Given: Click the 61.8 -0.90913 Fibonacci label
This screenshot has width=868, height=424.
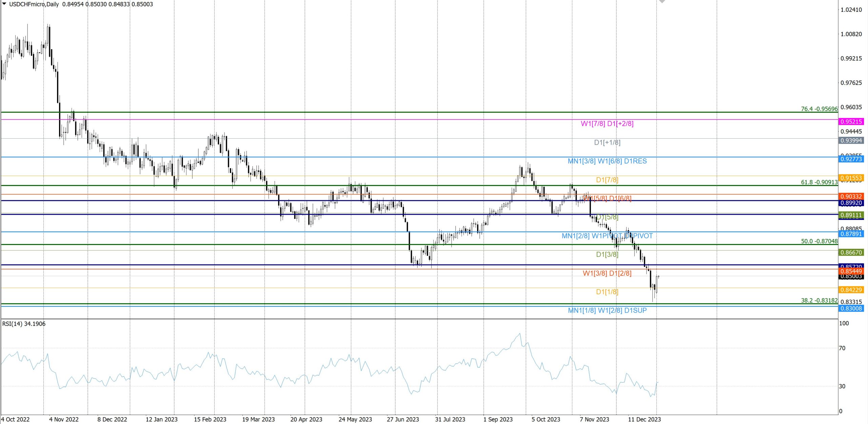Looking at the screenshot, I should (x=819, y=182).
